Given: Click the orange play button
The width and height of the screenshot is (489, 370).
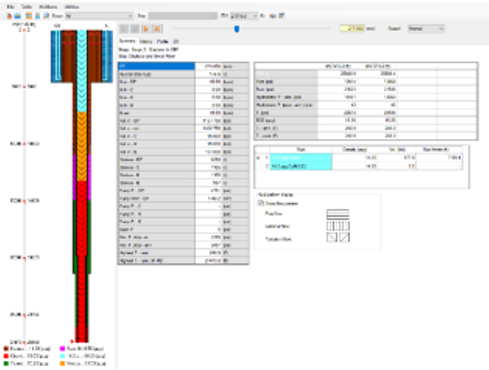Looking at the screenshot, I should pyautogui.click(x=146, y=29).
